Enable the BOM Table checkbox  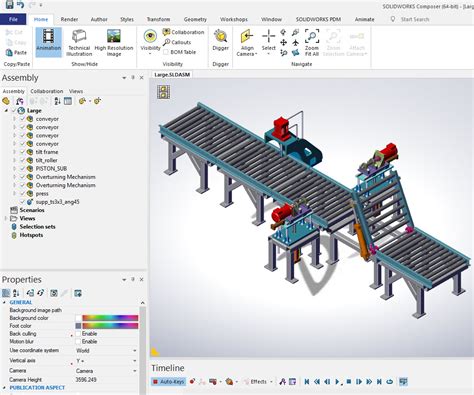click(x=166, y=52)
